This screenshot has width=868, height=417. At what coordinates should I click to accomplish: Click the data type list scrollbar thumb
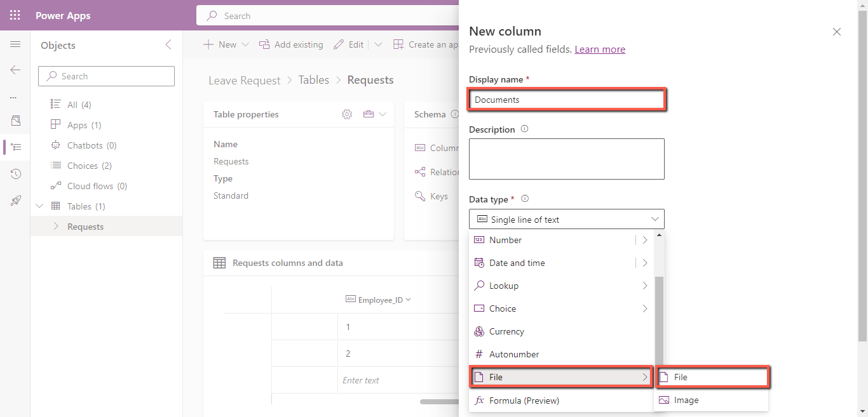point(659,321)
